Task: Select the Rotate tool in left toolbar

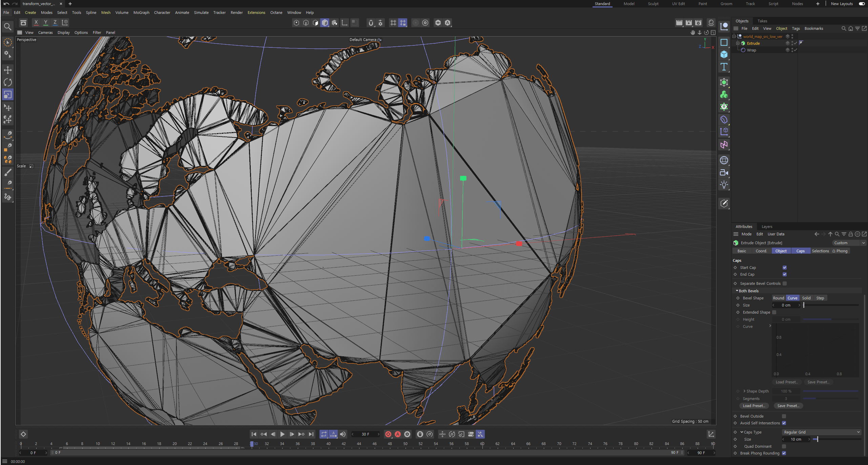Action: (x=7, y=82)
